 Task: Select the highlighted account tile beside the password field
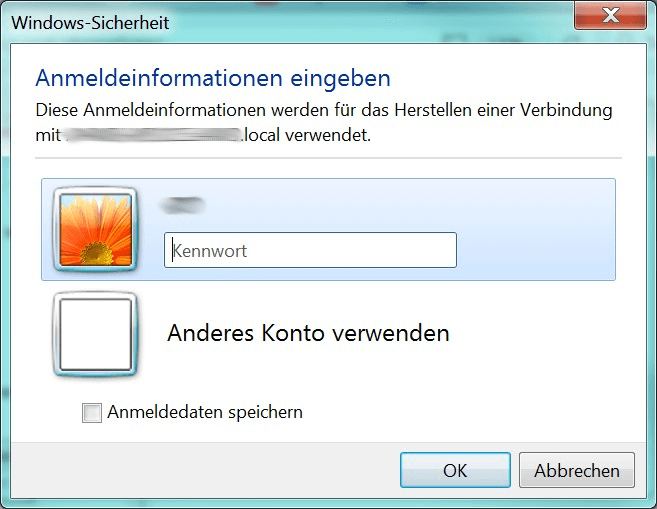328,229
